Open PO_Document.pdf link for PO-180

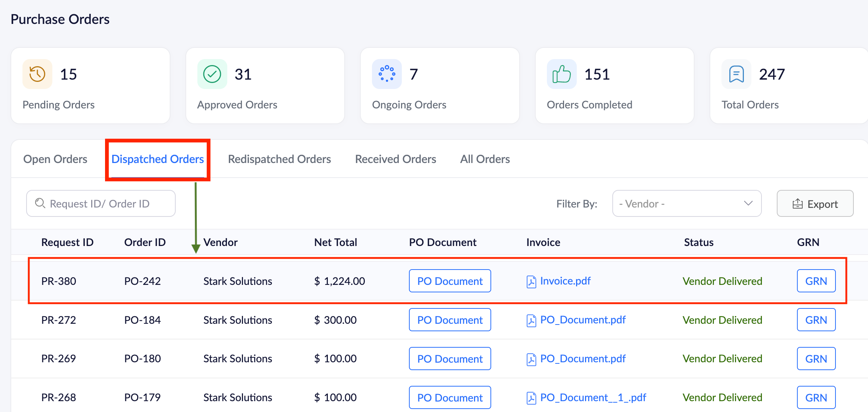583,359
